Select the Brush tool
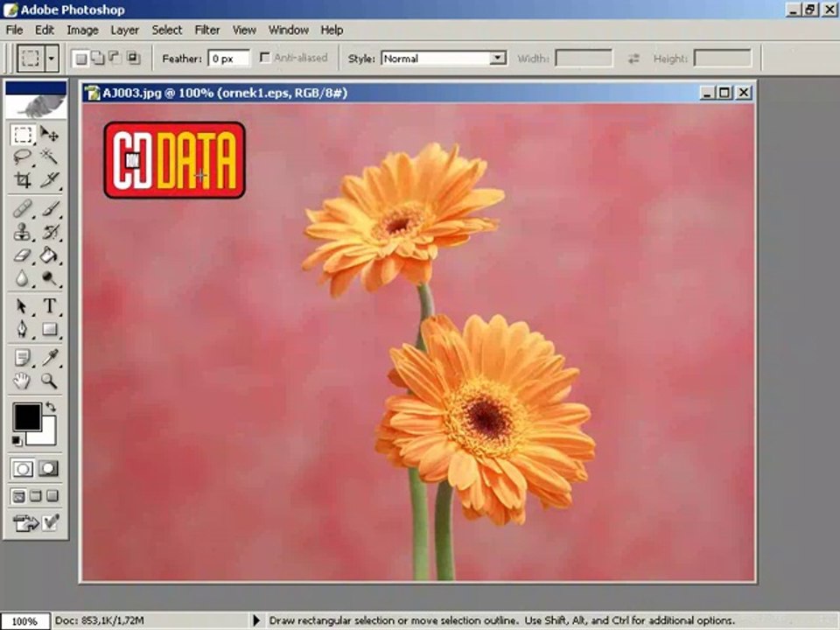The height and width of the screenshot is (630, 840). [x=50, y=208]
